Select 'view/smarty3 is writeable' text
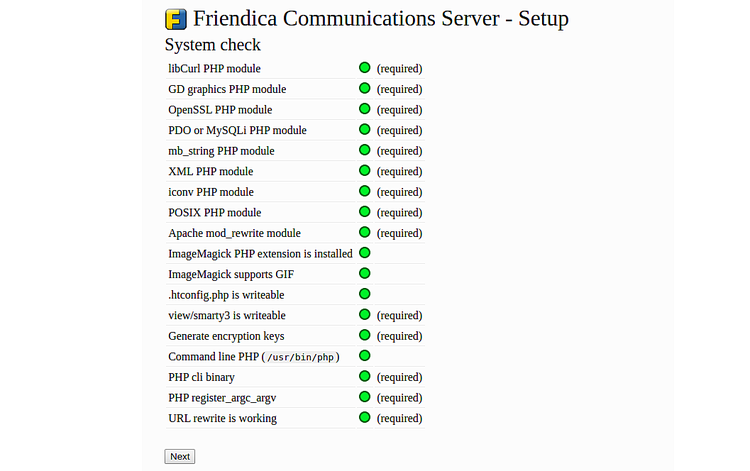 point(227,315)
